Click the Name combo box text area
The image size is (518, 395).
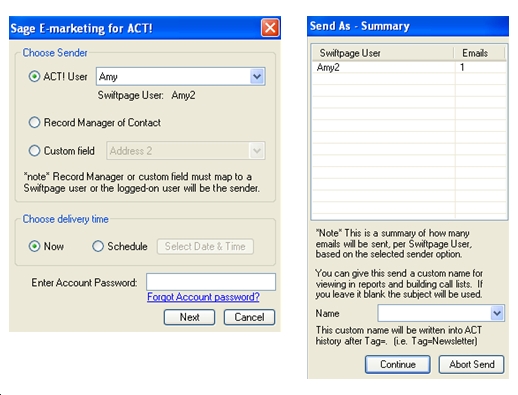(x=434, y=313)
